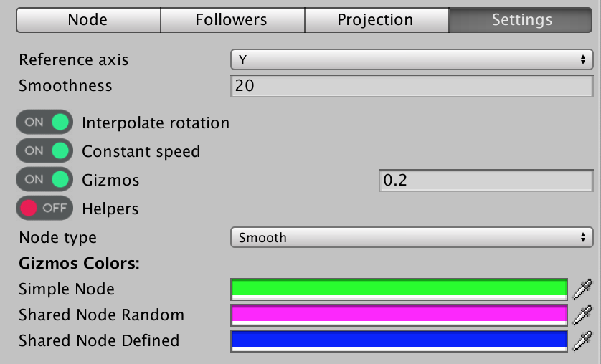The width and height of the screenshot is (601, 364).
Task: Enable the Helpers toggle
Action: pyautogui.click(x=45, y=209)
